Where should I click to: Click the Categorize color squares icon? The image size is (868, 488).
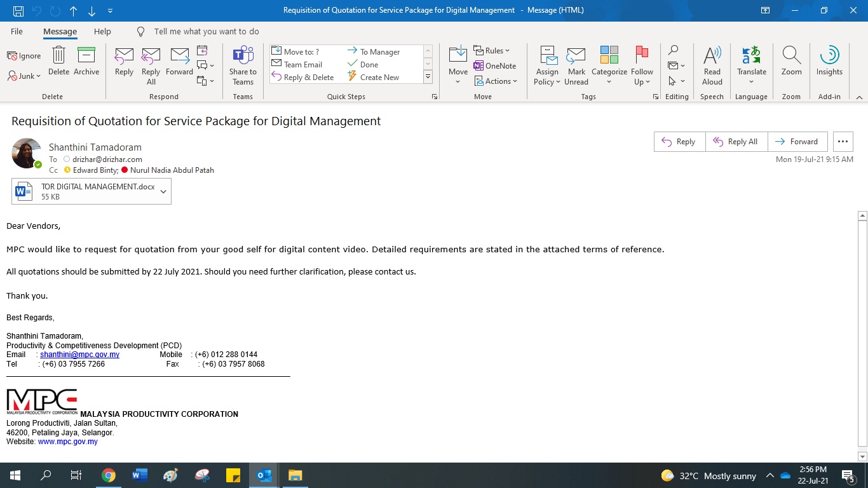609,56
